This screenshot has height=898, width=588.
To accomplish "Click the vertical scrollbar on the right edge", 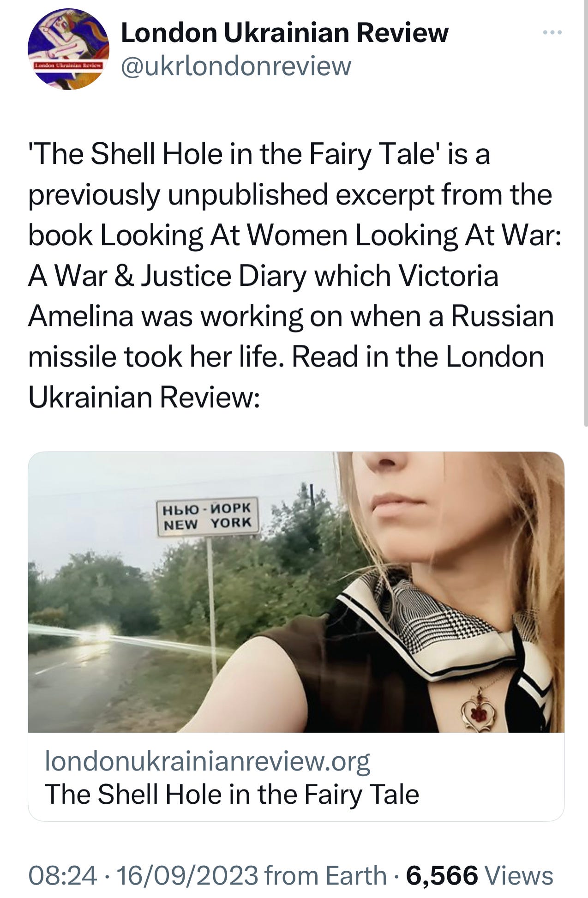I will 585,212.
